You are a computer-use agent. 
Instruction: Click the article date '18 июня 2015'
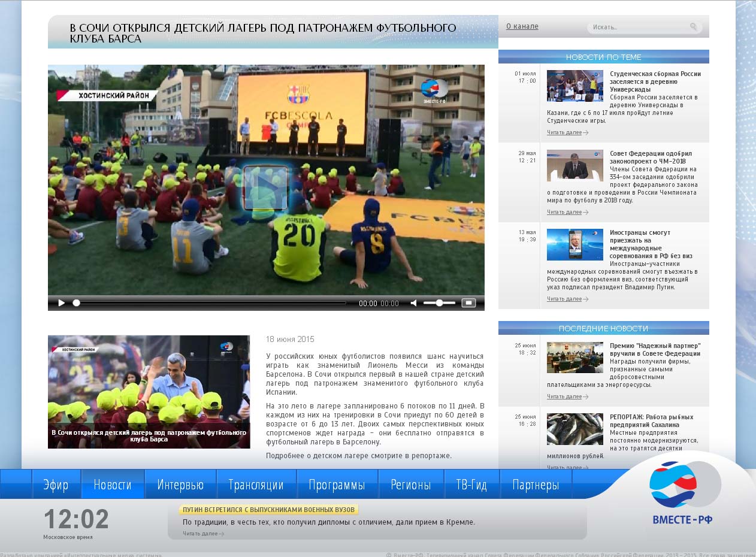[x=290, y=339]
